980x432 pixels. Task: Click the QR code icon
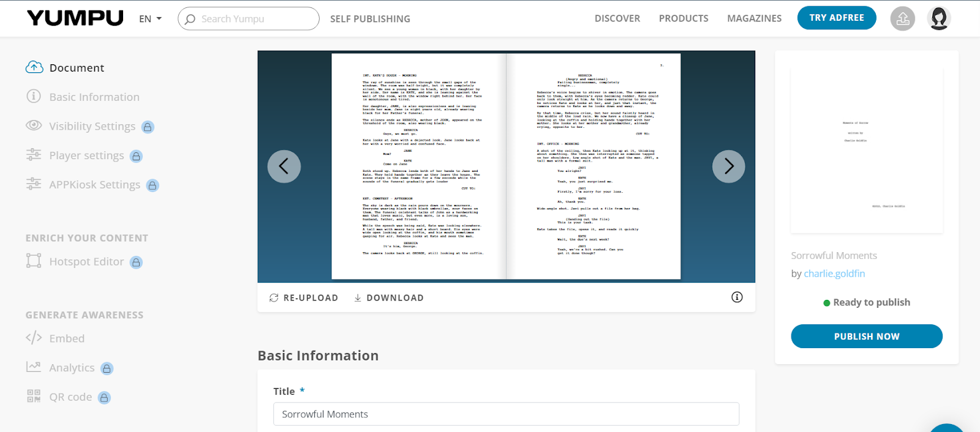pyautogui.click(x=34, y=396)
